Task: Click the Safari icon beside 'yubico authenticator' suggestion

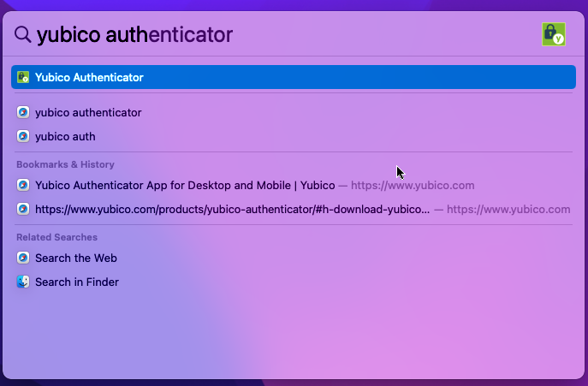Action: (23, 112)
